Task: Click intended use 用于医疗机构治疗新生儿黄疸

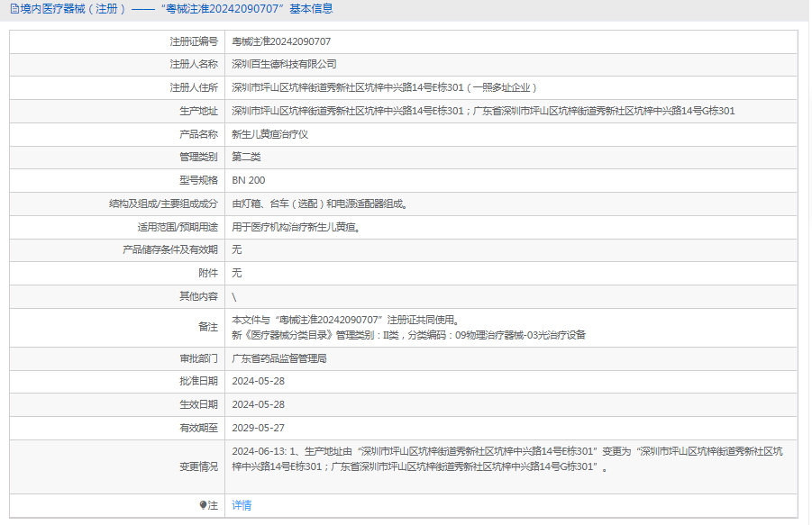Action: [x=297, y=227]
